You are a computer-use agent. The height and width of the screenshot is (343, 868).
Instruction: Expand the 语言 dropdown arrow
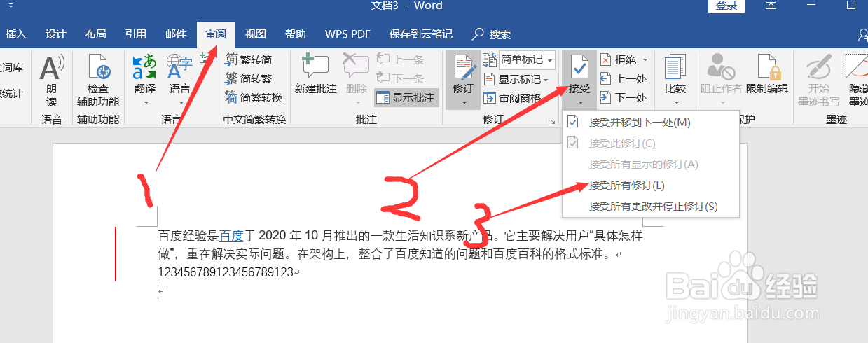180,102
